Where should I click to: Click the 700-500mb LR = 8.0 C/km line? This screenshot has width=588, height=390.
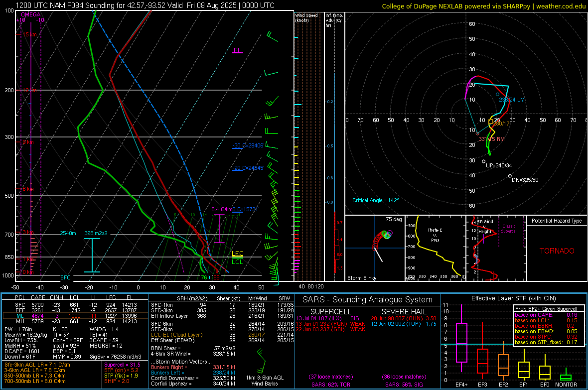(x=35, y=381)
